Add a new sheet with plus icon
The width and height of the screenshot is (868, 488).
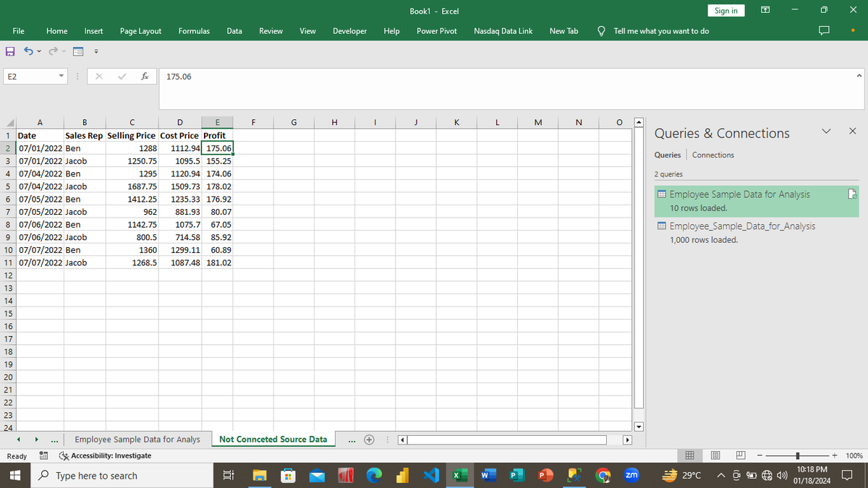click(369, 439)
